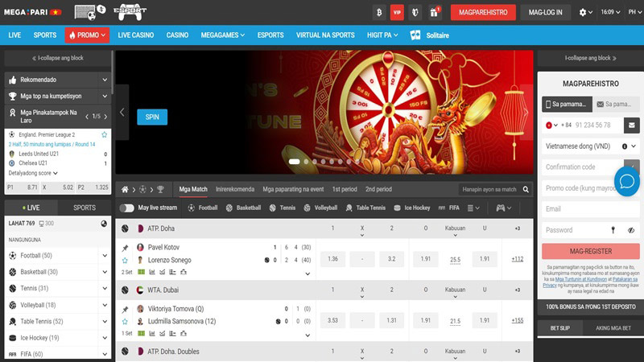Click the Email input field
This screenshot has width=644, height=362.
[591, 209]
